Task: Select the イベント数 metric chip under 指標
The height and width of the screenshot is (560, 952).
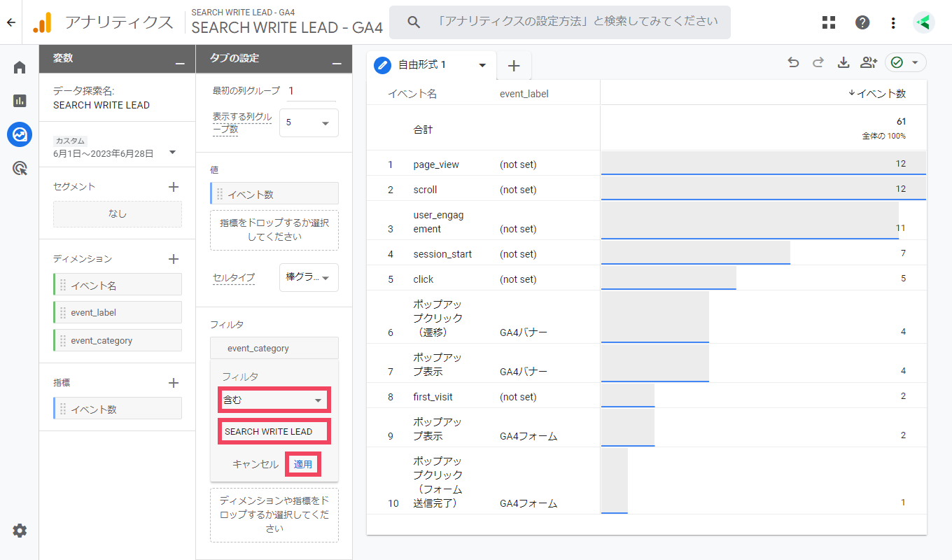Action: (x=118, y=409)
